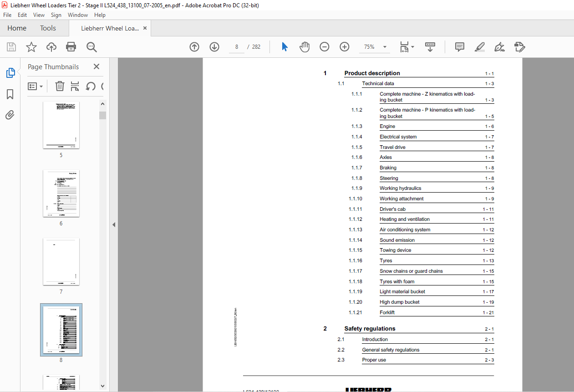
Task: Select page 6 thumbnail
Action: pyautogui.click(x=61, y=193)
